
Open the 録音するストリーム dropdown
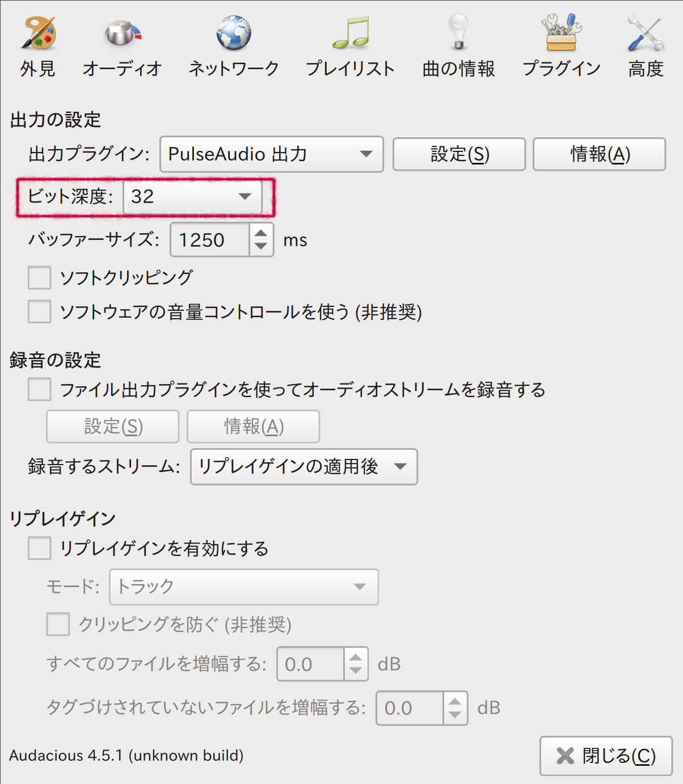pyautogui.click(x=304, y=466)
